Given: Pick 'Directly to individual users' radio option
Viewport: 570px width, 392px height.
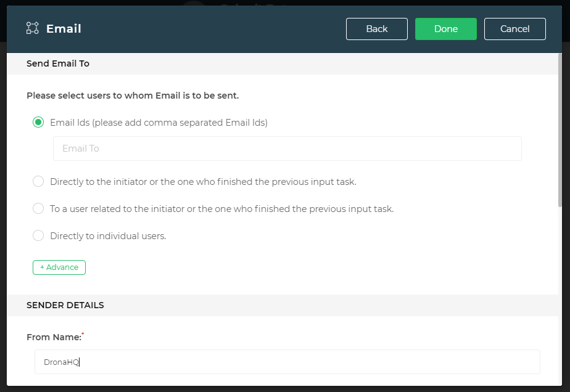Looking at the screenshot, I should pos(38,235).
